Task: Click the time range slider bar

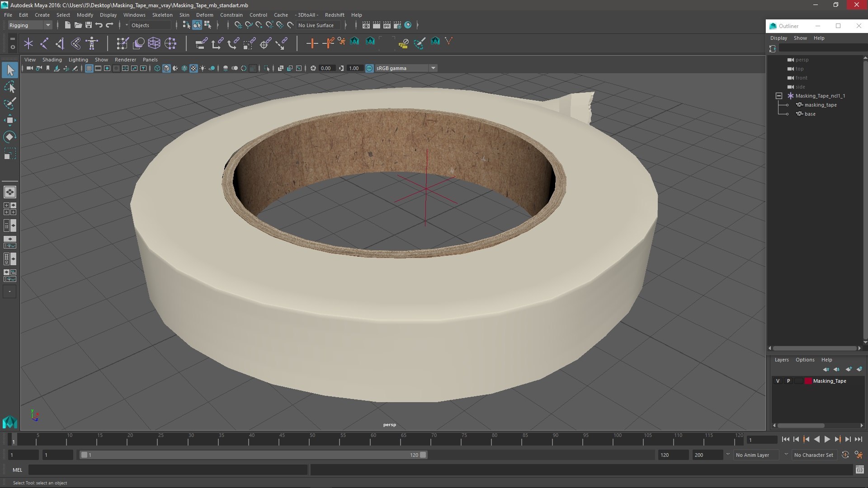Action: [253, 455]
